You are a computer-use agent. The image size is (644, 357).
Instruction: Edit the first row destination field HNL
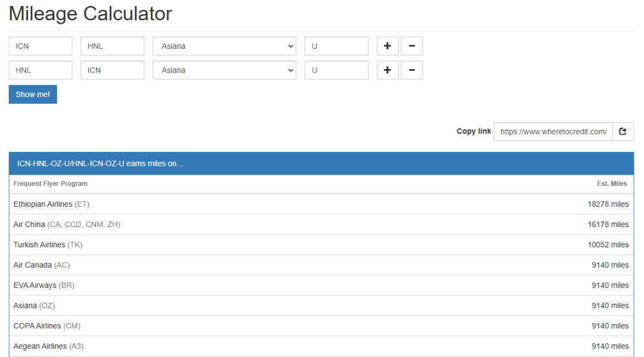pos(113,46)
